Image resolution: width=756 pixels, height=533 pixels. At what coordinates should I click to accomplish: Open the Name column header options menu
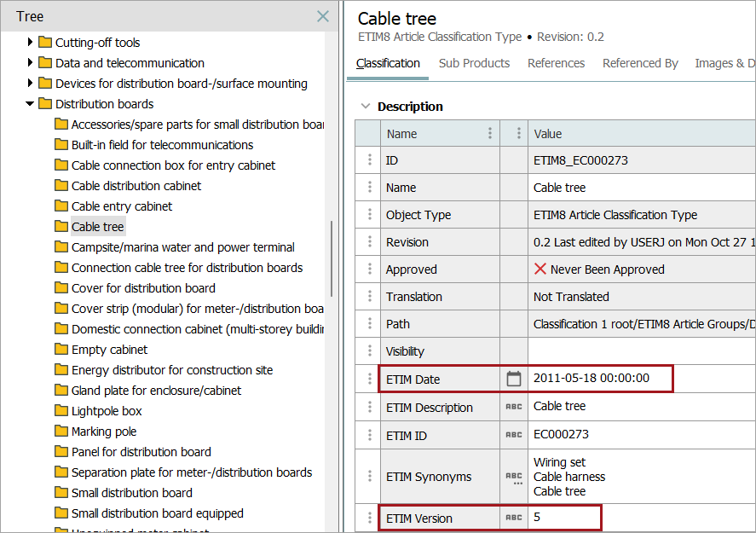pyautogui.click(x=490, y=134)
